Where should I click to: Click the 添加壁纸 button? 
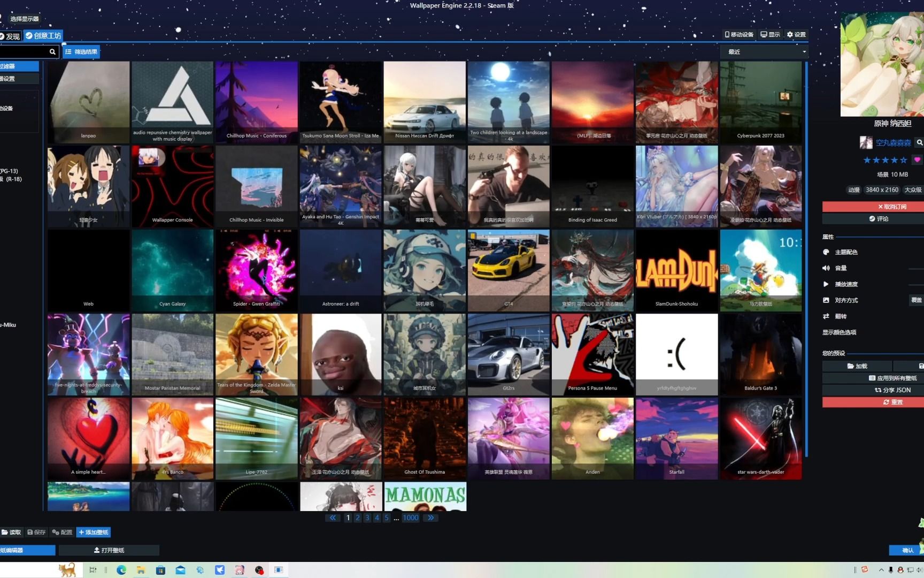coord(94,533)
